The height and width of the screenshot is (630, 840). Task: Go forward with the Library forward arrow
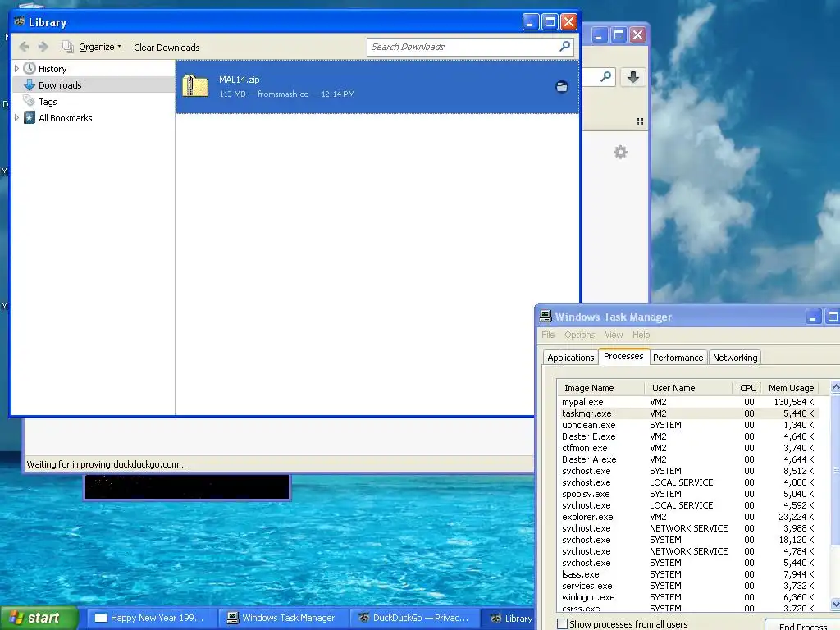[43, 47]
